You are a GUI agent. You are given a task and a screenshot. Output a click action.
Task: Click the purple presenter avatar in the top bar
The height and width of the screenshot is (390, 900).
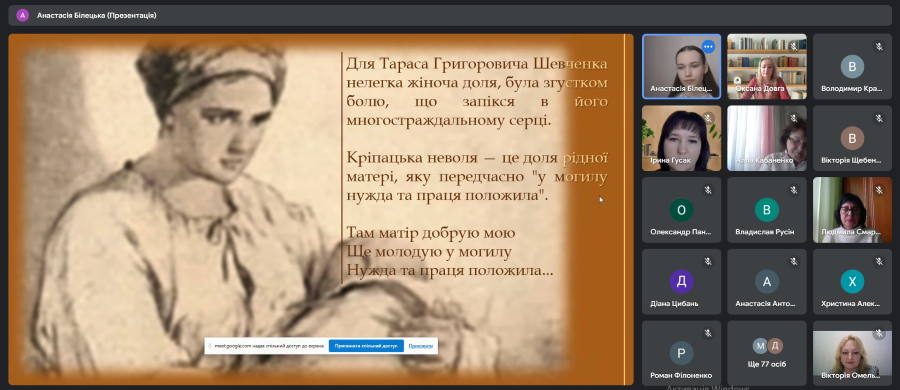[22, 16]
